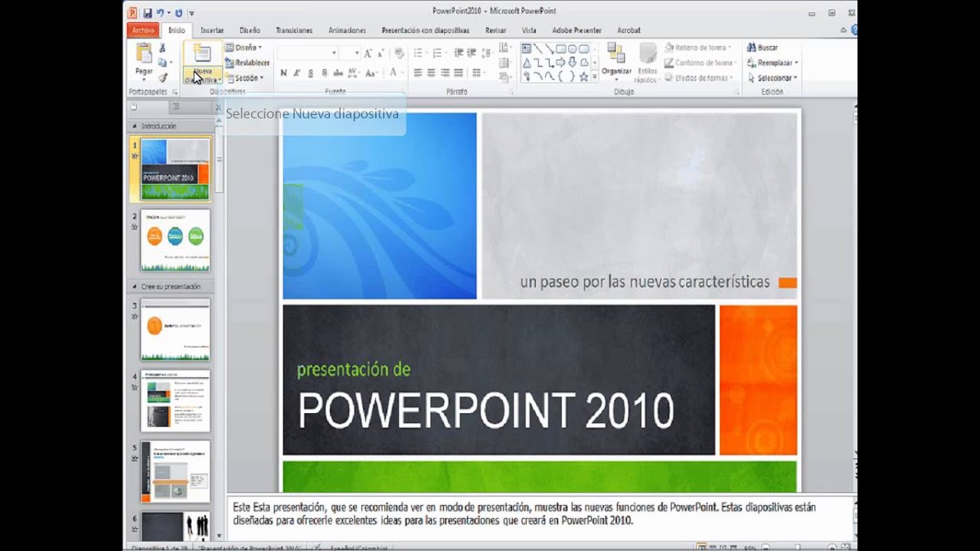Click the Pegar paste icon
This screenshot has height=551, width=980.
click(144, 53)
